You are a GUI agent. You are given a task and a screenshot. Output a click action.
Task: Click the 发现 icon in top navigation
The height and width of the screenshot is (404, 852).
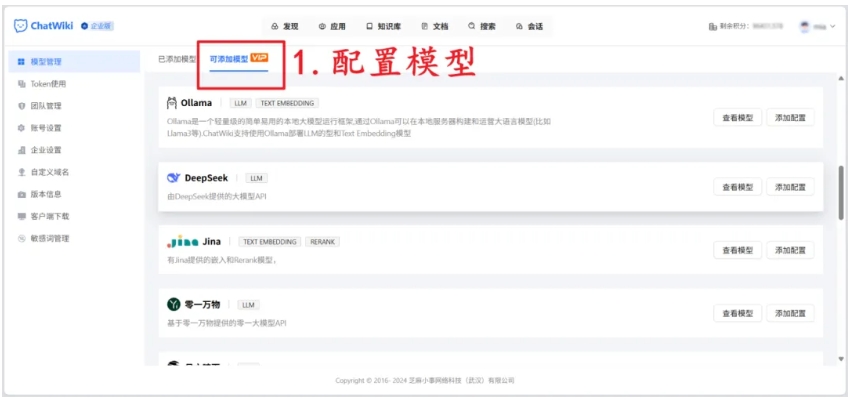pos(274,26)
